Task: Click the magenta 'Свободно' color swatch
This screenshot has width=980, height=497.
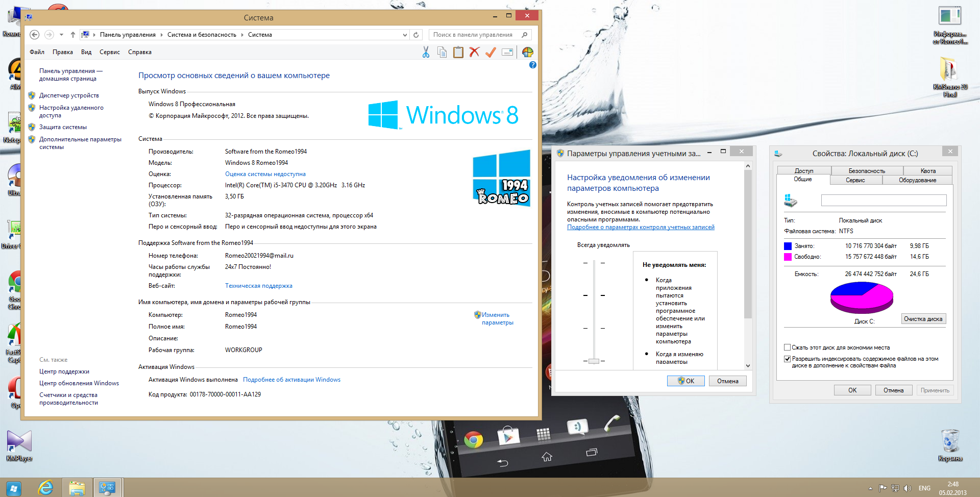Action: point(788,257)
